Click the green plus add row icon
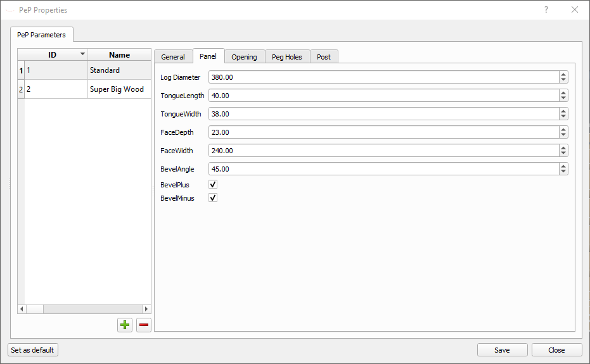Image resolution: width=590 pixels, height=364 pixels. (x=125, y=325)
